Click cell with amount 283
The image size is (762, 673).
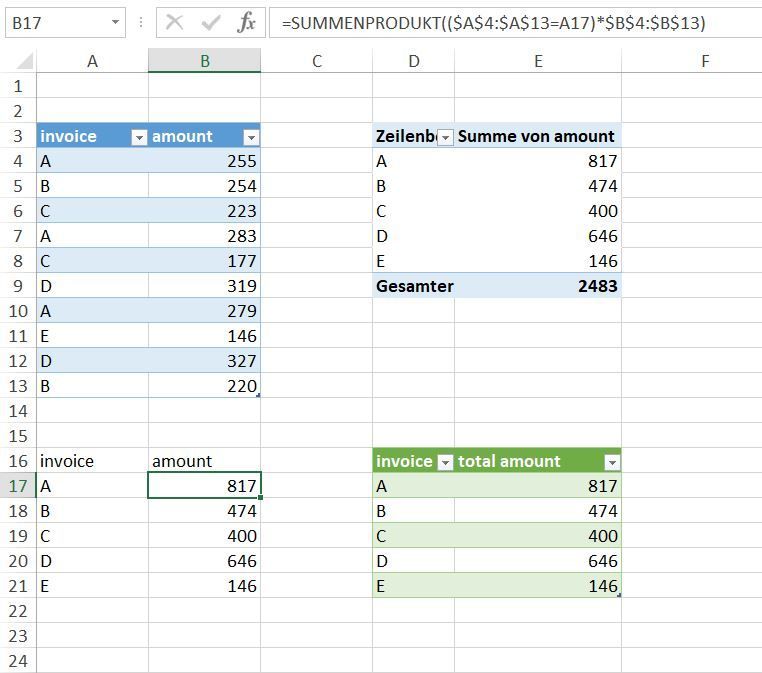[x=205, y=236]
